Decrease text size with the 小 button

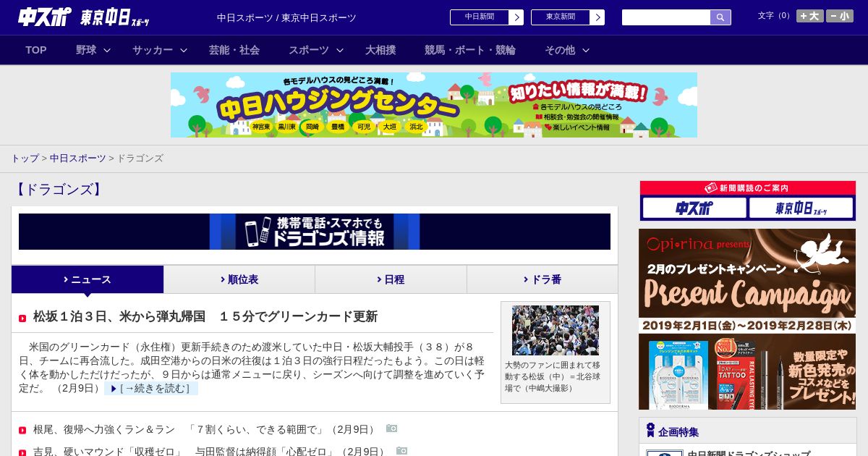point(840,16)
